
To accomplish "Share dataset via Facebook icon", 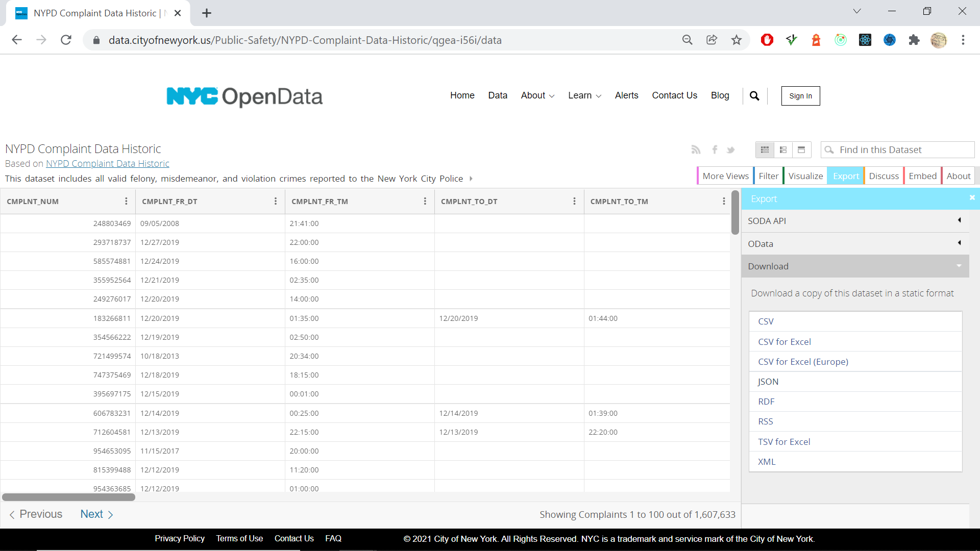I will click(715, 149).
